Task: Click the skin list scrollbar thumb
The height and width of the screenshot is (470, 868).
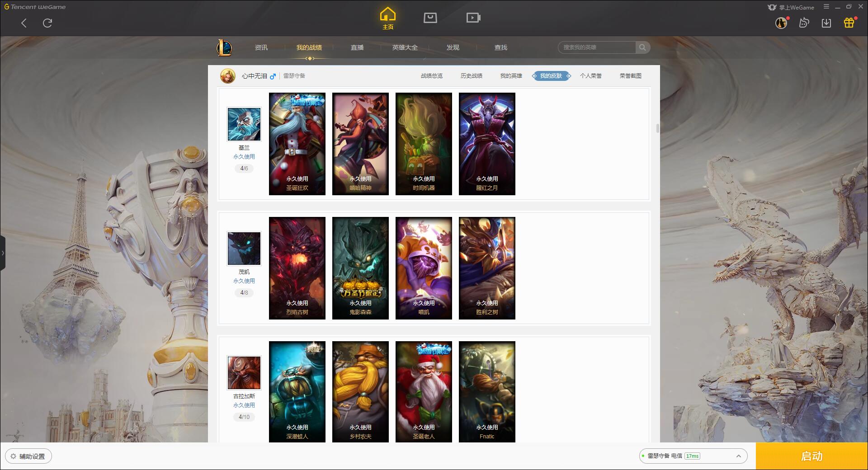Action: click(657, 128)
